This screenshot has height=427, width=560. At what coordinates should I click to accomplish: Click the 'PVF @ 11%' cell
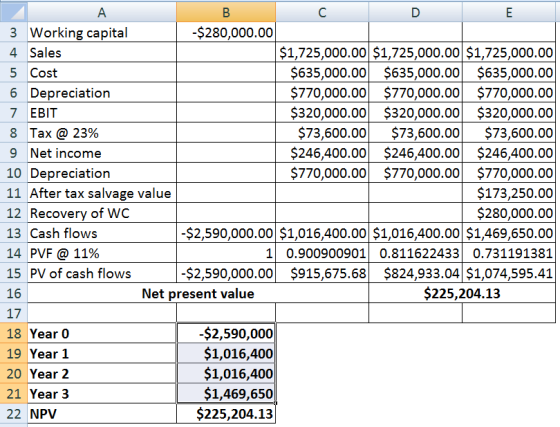point(102,253)
